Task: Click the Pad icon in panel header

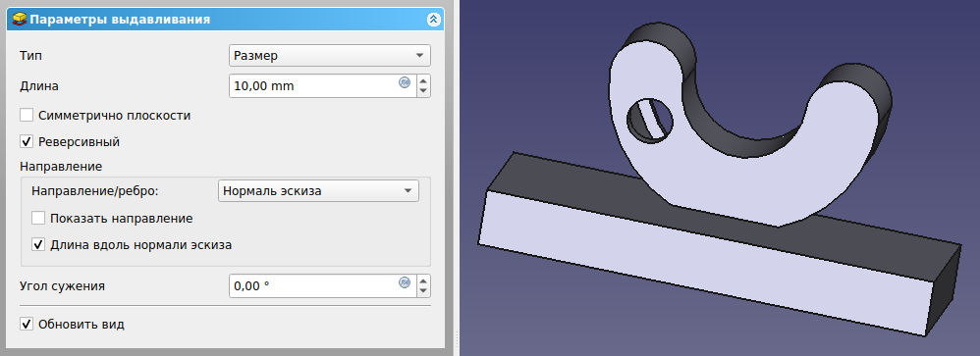Action: [20, 20]
